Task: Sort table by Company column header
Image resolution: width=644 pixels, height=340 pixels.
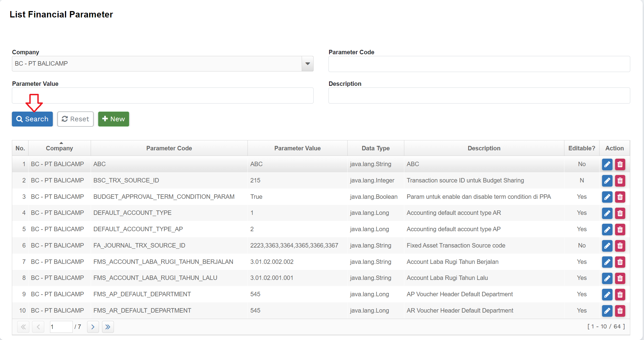Action: [59, 148]
